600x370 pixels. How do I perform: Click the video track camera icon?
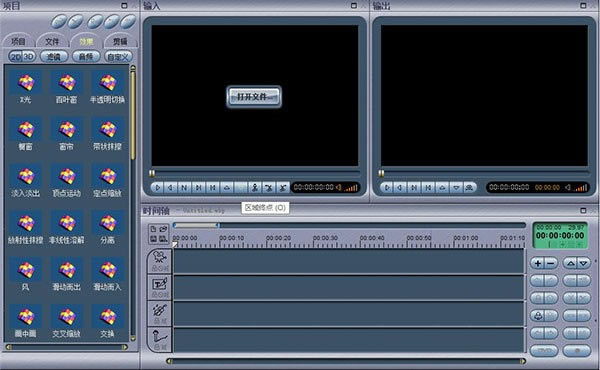pos(160,257)
